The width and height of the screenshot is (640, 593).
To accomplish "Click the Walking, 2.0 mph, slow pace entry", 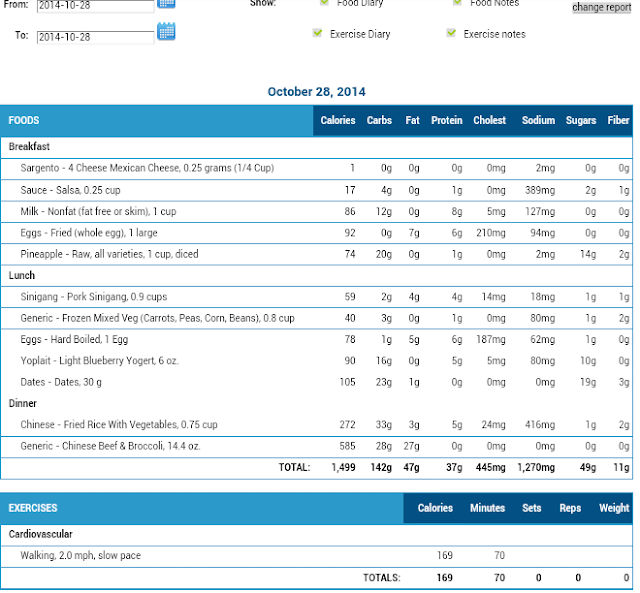I will click(x=80, y=555).
